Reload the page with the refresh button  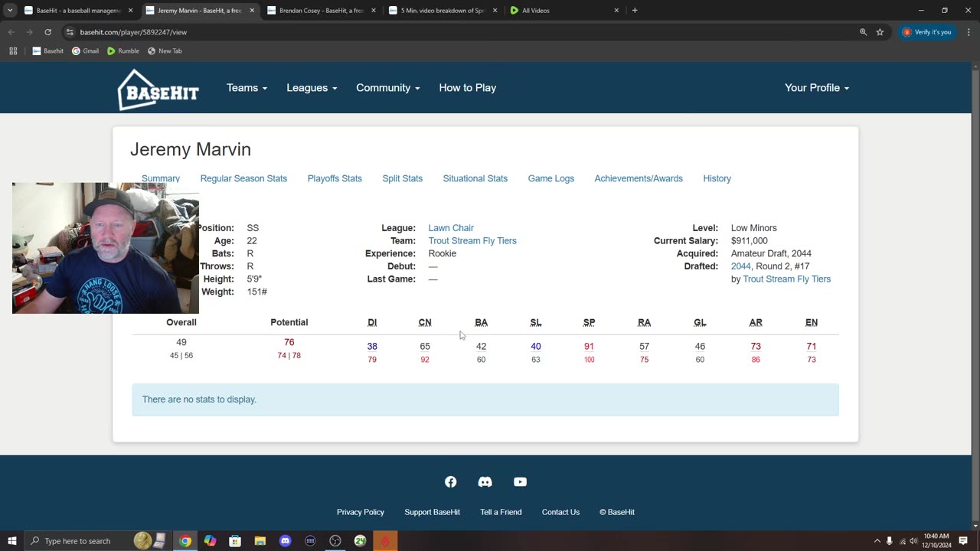pos(47,32)
